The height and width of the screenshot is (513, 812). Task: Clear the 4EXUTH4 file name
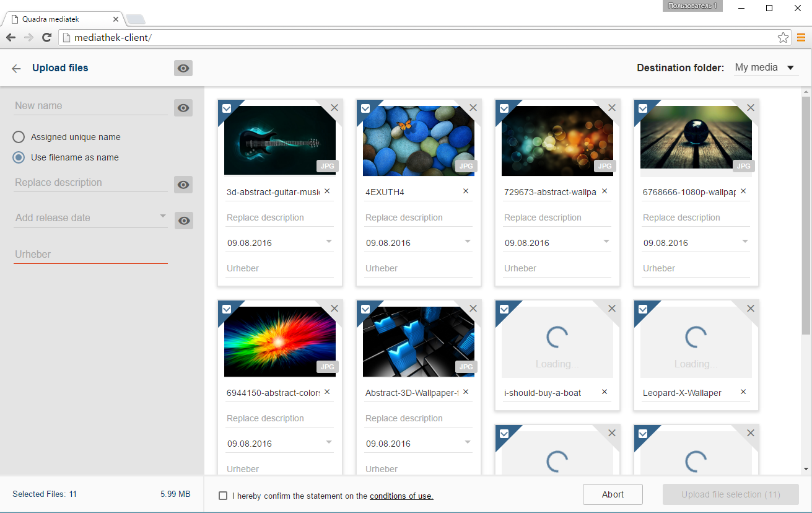click(466, 191)
